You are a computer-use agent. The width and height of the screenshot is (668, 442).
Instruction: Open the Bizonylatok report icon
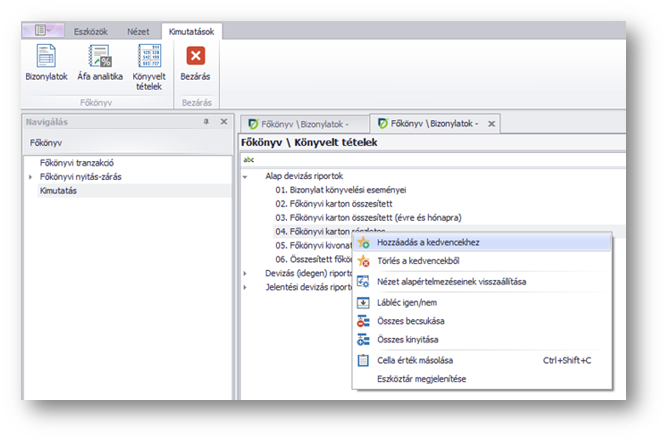[x=46, y=63]
